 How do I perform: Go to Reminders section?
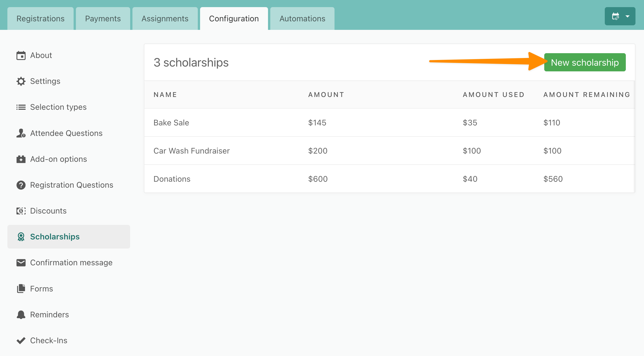coord(69,314)
